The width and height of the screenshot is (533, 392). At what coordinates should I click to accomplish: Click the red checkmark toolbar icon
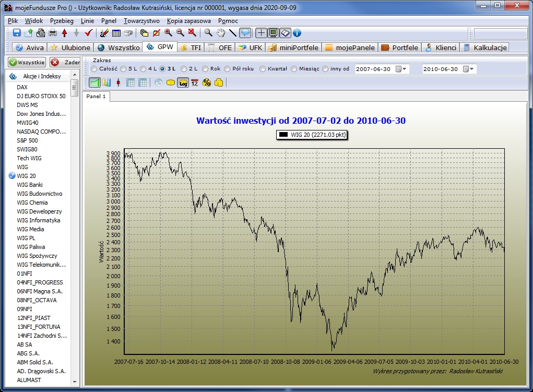click(88, 33)
